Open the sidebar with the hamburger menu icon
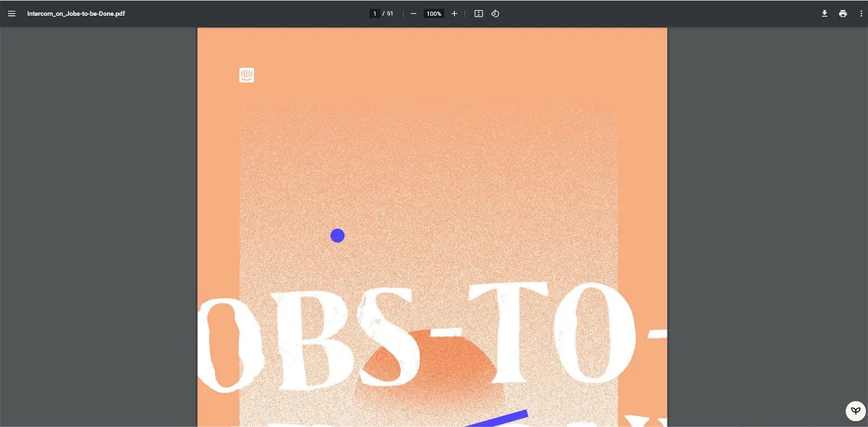Screen dimensions: 868x427 click(x=11, y=13)
